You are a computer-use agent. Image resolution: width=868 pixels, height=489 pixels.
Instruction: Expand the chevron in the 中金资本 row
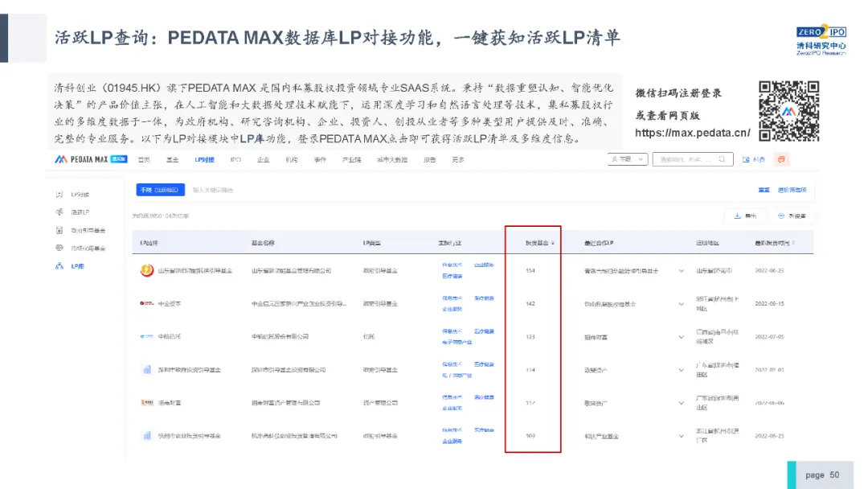[x=682, y=304]
